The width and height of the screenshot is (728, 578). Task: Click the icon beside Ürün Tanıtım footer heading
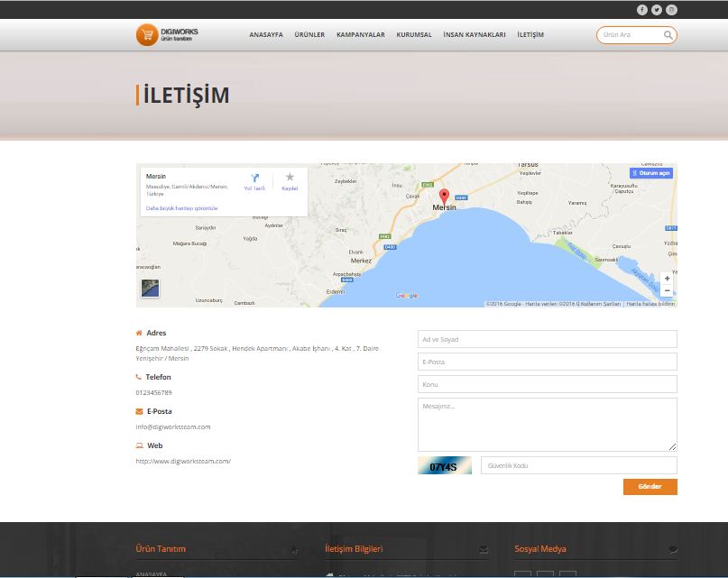(295, 551)
